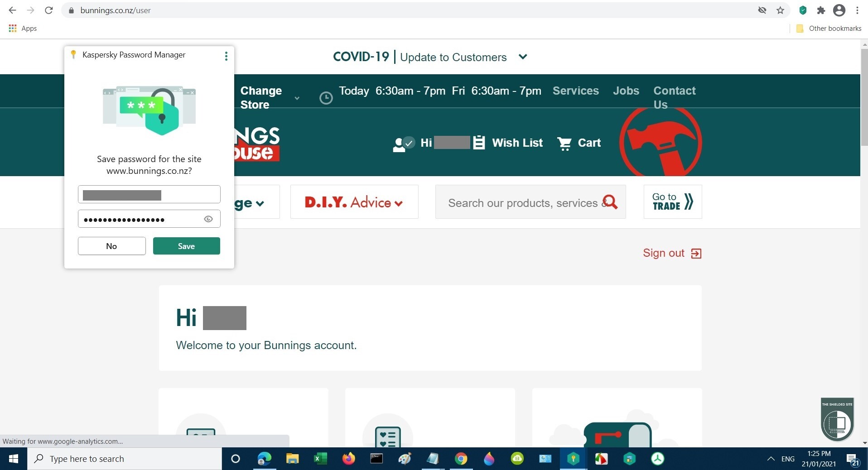Go back to the previous page
Image resolution: width=868 pixels, height=470 pixels.
pos(12,10)
